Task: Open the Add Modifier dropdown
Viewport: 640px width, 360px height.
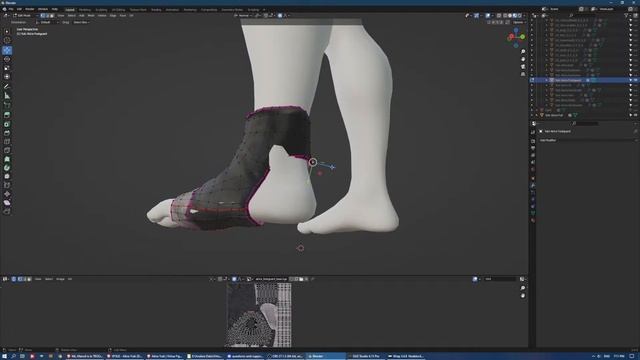Action: (x=587, y=140)
